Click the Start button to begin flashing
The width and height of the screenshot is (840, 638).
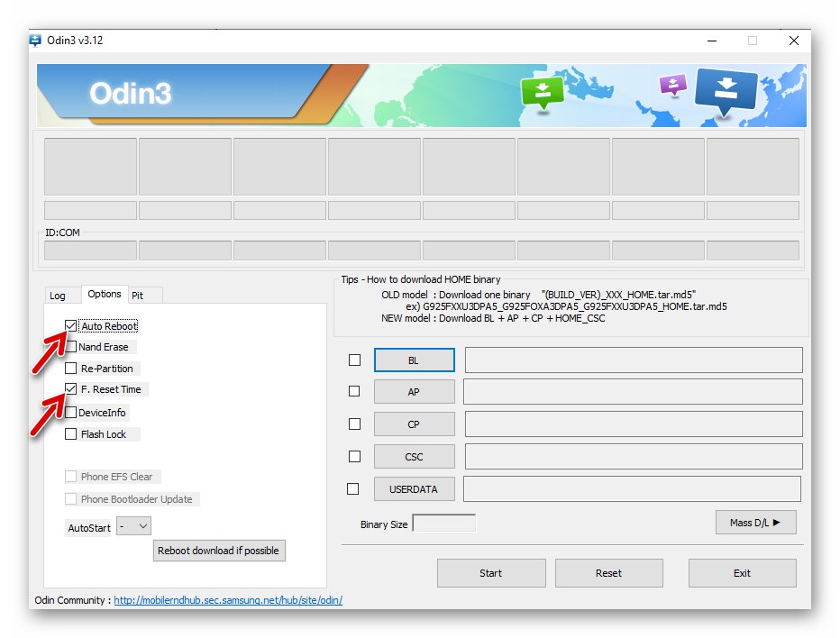[x=491, y=572]
